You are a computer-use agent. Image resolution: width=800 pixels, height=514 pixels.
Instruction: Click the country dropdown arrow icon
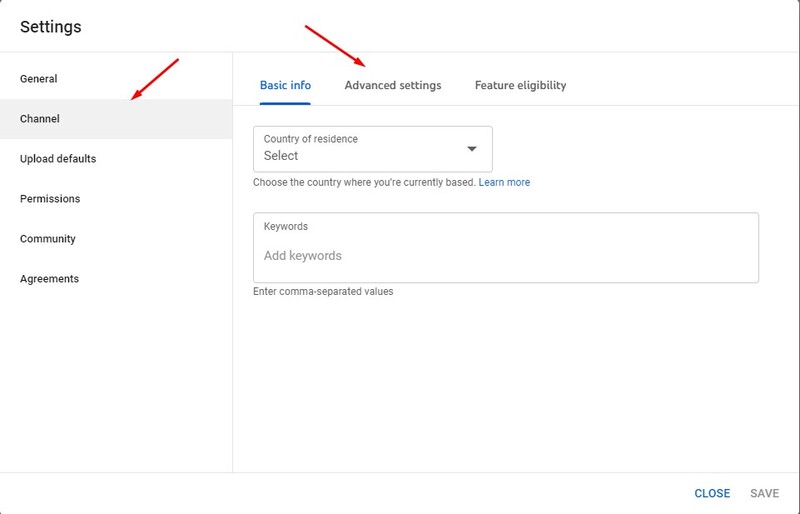click(472, 149)
